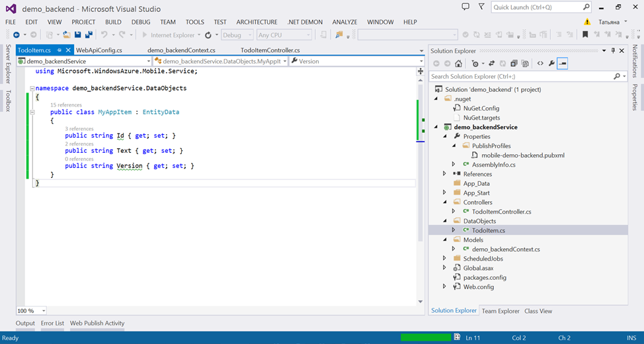Open the BUILD menu
The width and height of the screenshot is (644, 344).
113,22
